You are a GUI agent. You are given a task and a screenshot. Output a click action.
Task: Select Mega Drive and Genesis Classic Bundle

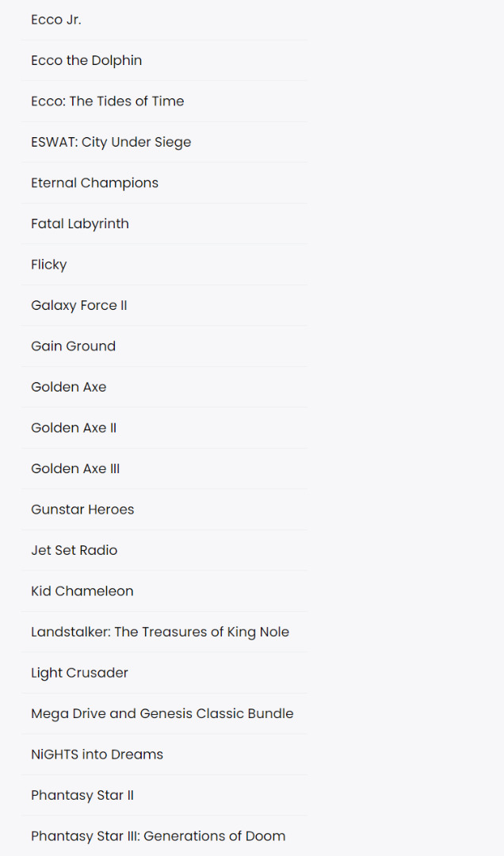coord(162,713)
